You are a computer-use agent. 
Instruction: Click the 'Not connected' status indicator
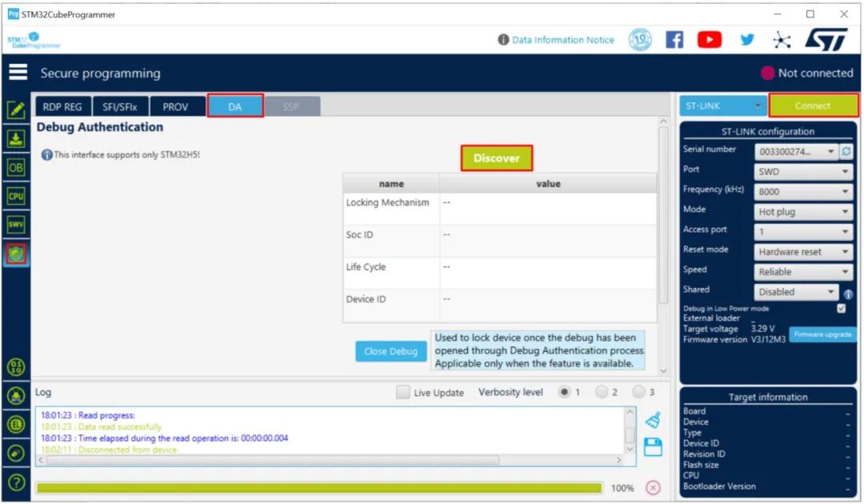(x=806, y=73)
